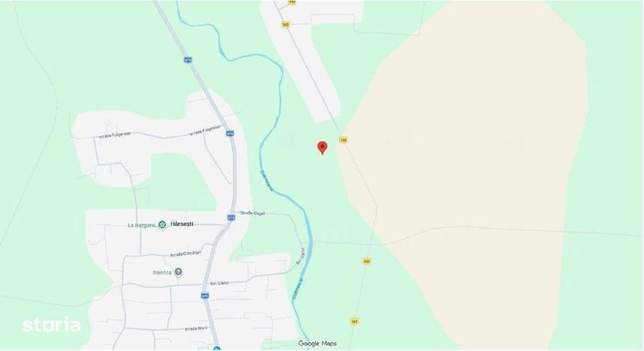
Task: Click the Strada Ogol street label
Action: tap(252, 213)
